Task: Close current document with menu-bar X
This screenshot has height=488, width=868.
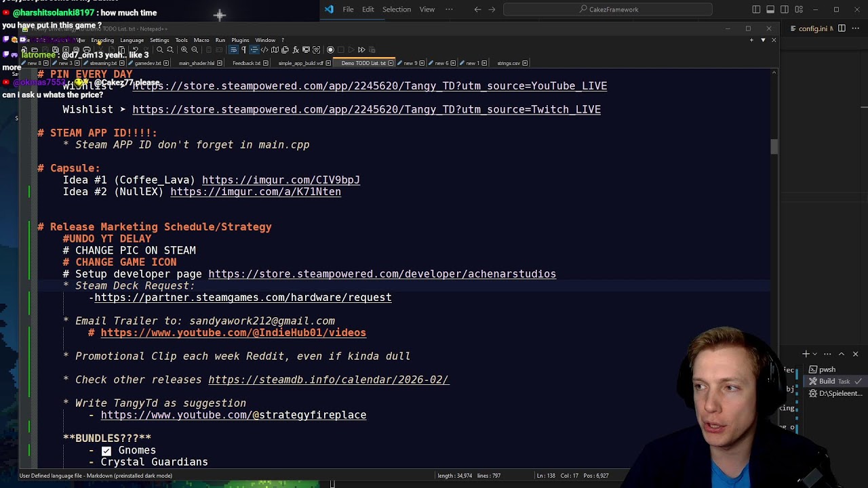Action: coord(774,40)
